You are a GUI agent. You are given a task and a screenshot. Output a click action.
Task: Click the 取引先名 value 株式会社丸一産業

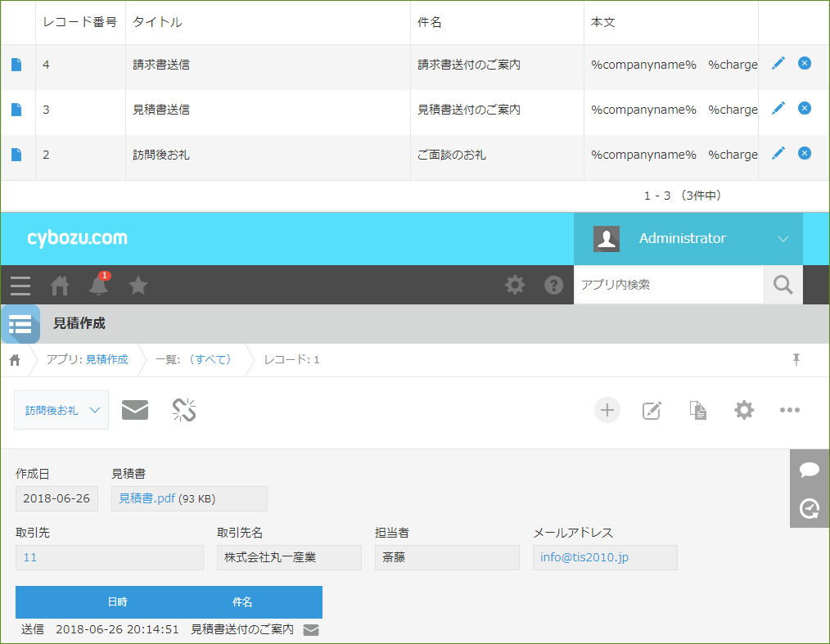coord(289,557)
